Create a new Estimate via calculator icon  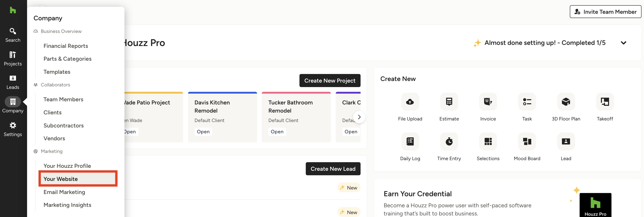pos(449,102)
